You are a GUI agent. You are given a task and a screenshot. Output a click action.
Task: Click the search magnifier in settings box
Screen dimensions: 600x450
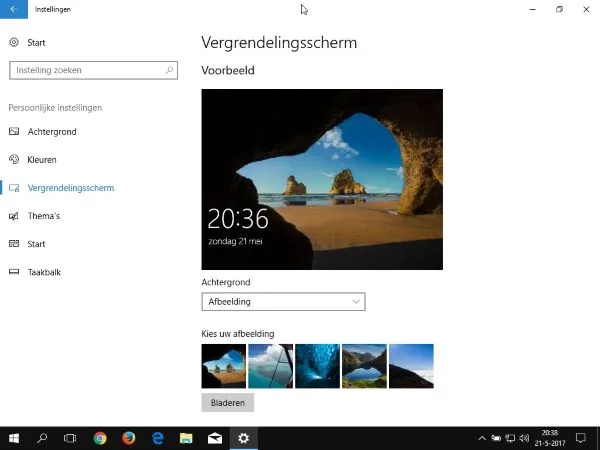click(170, 71)
